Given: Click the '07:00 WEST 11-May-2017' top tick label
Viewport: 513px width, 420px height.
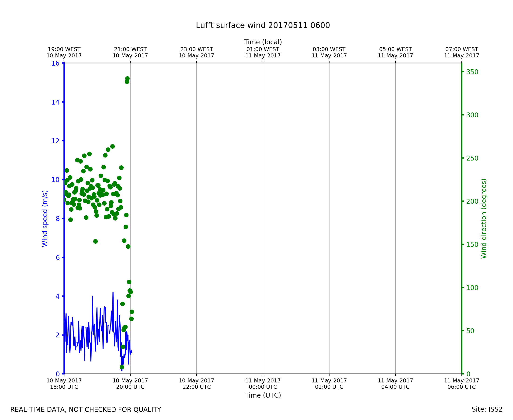Looking at the screenshot, I should click(461, 52).
